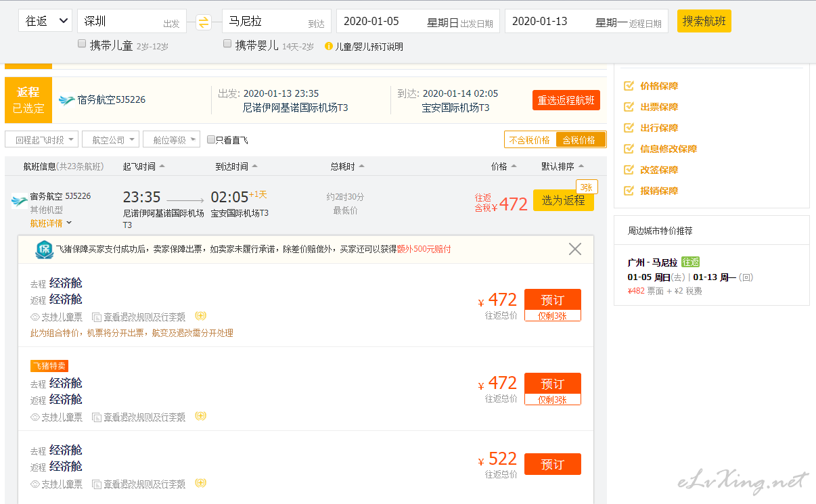Book first 472 economy fare with 预订
Image resolution: width=816 pixels, height=504 pixels.
553,300
